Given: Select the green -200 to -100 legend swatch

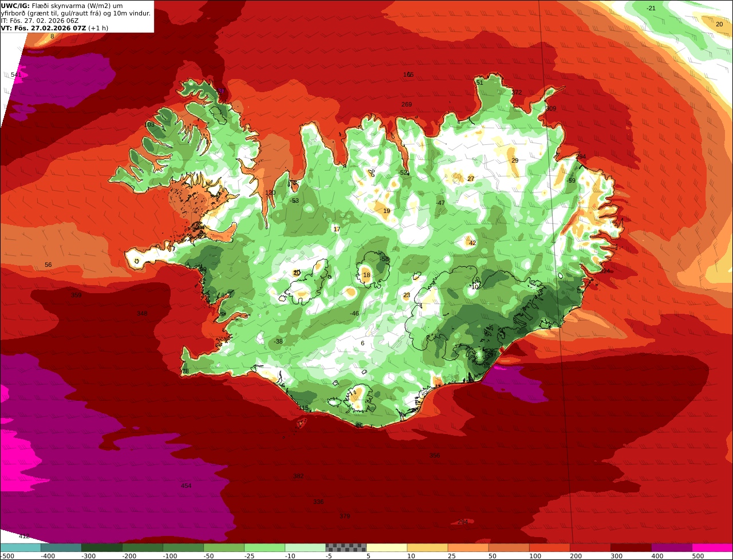Looking at the screenshot, I should [143, 547].
